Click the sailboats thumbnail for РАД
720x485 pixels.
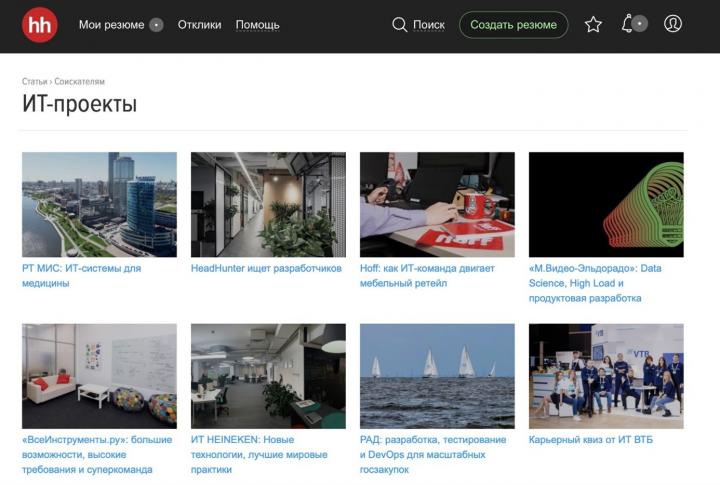(437, 376)
